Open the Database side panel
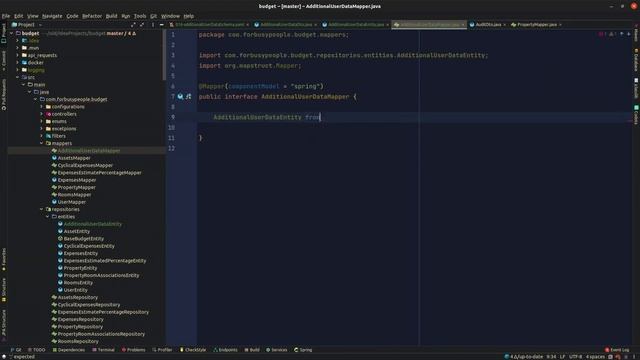This screenshot has height=360, width=640. (x=636, y=60)
